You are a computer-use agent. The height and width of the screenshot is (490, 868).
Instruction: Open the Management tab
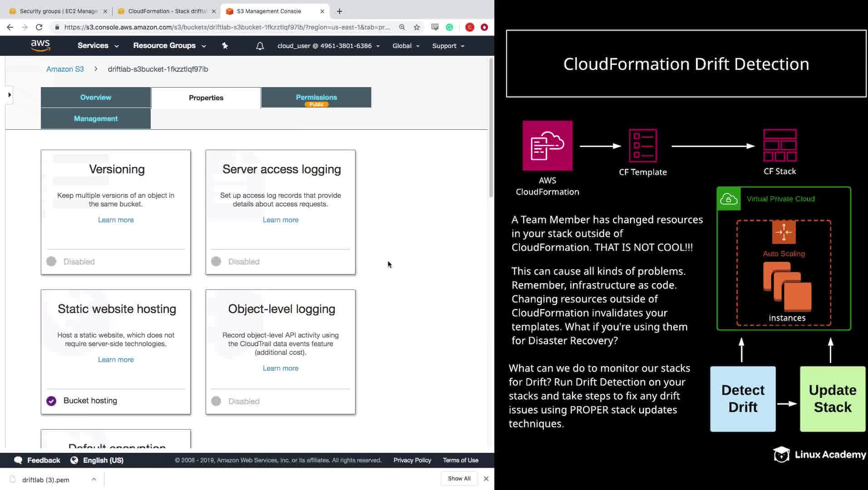click(96, 118)
